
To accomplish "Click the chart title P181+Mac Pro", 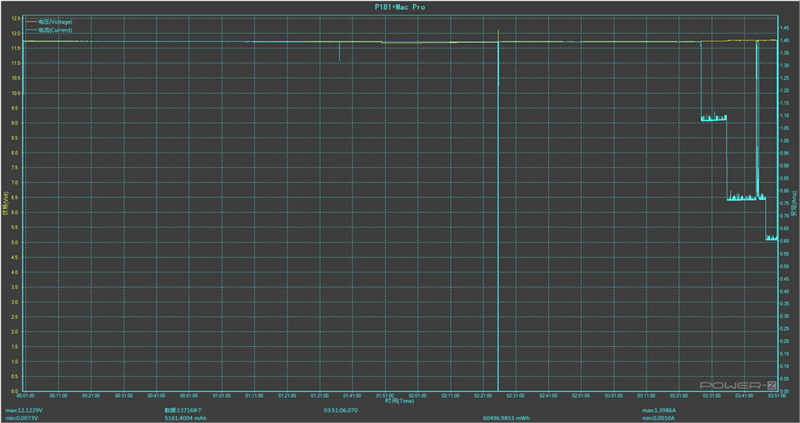I will coord(399,7).
